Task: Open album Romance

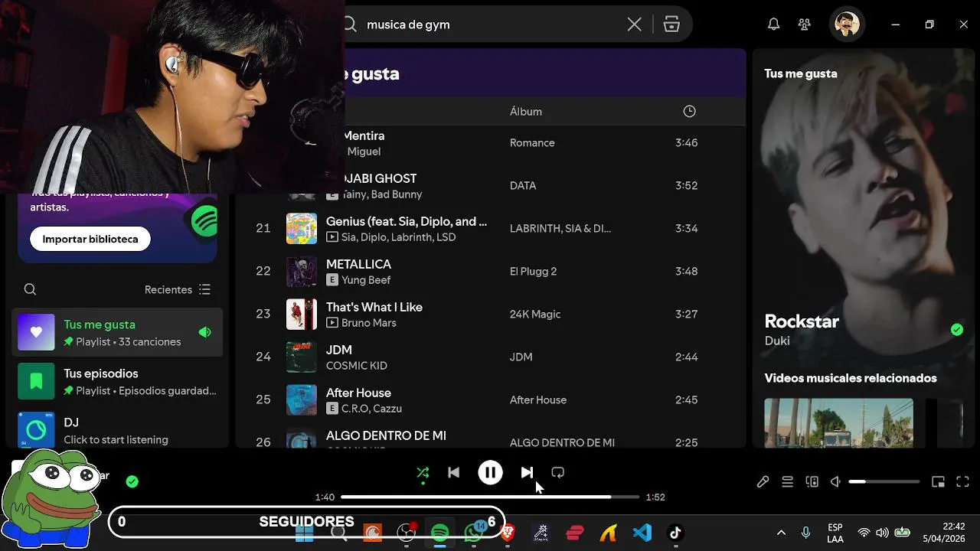Action: tap(532, 143)
